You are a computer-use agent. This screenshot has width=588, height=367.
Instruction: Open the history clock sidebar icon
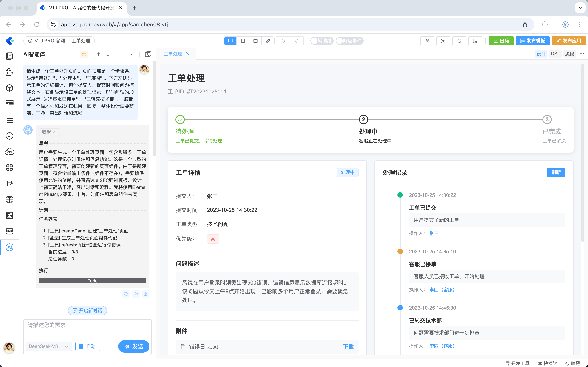(10, 136)
